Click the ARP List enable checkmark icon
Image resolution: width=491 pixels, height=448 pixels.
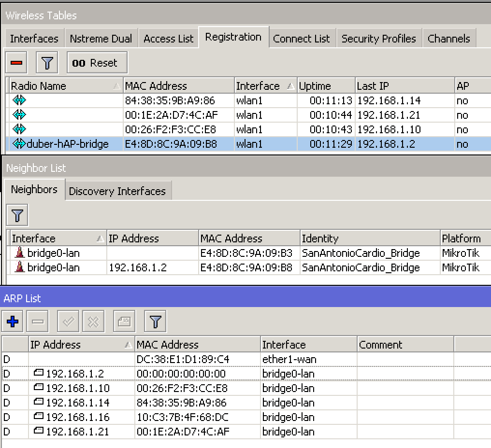(68, 322)
